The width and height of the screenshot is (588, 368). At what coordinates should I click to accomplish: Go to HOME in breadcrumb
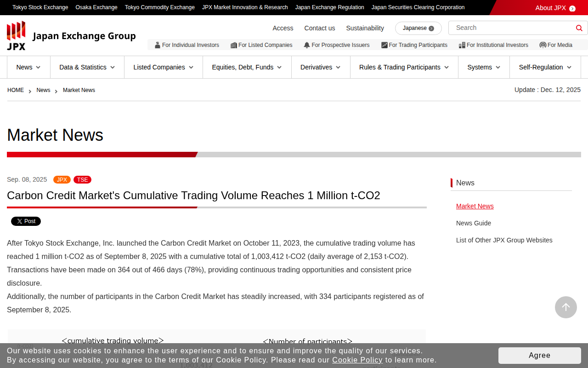coord(16,90)
